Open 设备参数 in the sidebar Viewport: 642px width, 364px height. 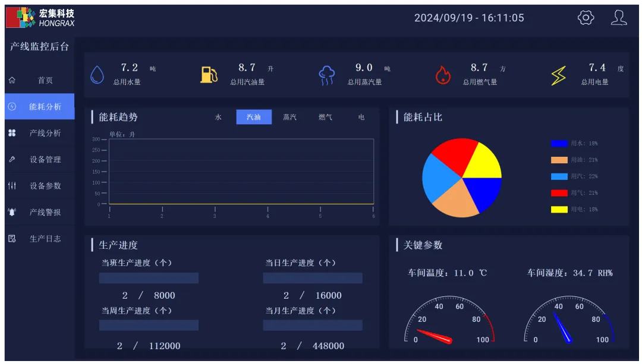[x=40, y=186]
